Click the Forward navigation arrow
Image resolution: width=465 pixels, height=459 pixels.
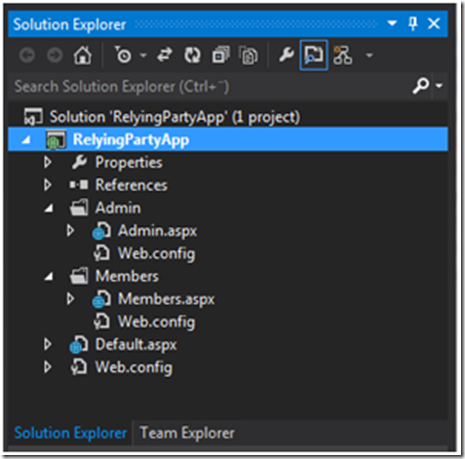(x=55, y=55)
